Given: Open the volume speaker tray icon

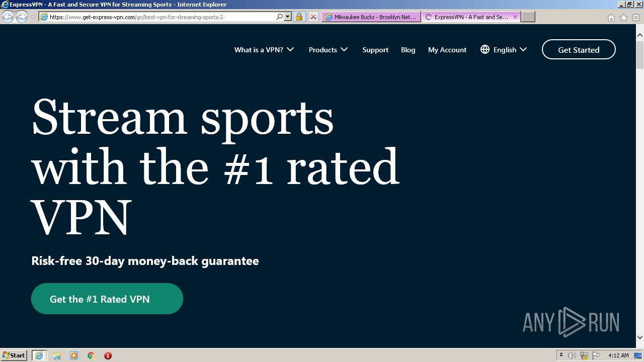Looking at the screenshot, I should coord(572,355).
